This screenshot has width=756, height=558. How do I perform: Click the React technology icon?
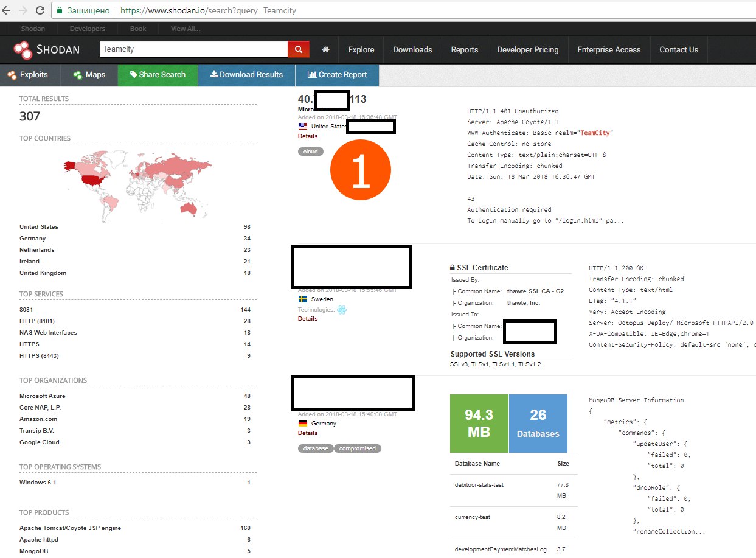tap(342, 310)
